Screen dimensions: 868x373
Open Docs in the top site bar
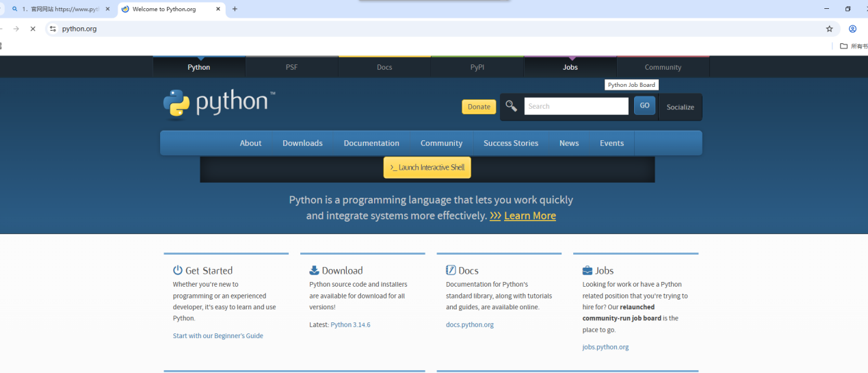tap(384, 67)
